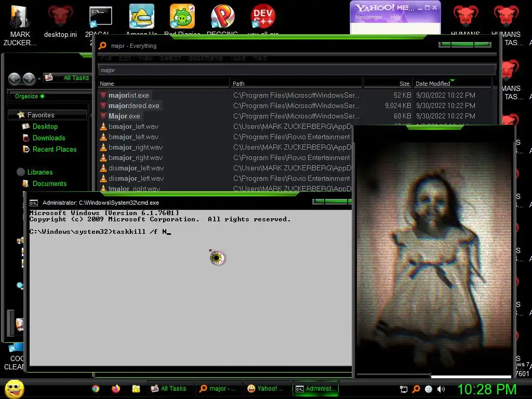
Task: Open the Organize dropdown in Explorer
Action: [x=30, y=96]
